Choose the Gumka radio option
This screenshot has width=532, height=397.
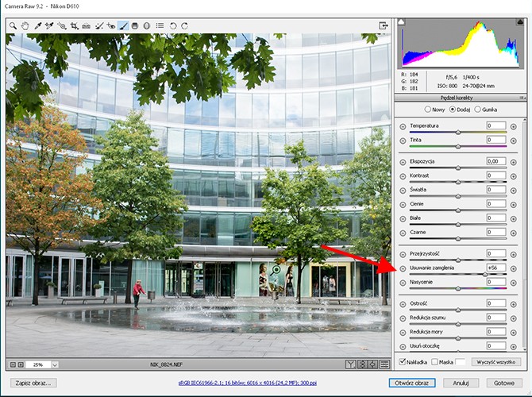click(x=477, y=109)
